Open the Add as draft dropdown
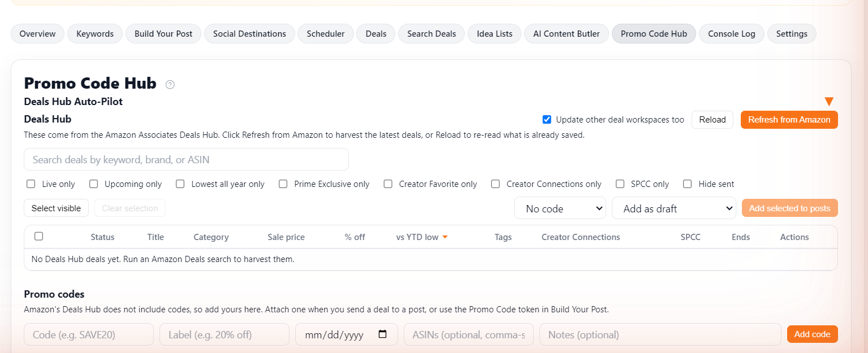The image size is (868, 353). [674, 208]
